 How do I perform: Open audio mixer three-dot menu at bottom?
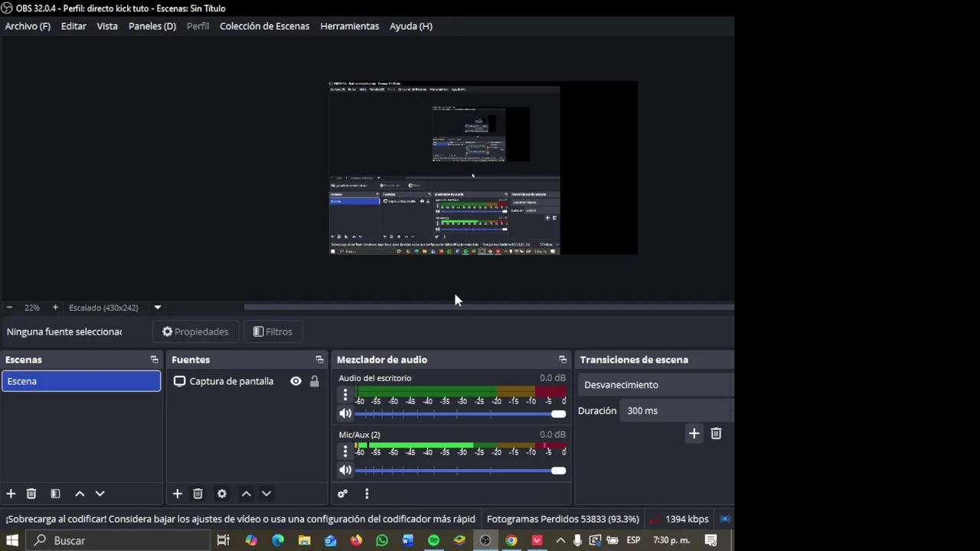pyautogui.click(x=367, y=494)
